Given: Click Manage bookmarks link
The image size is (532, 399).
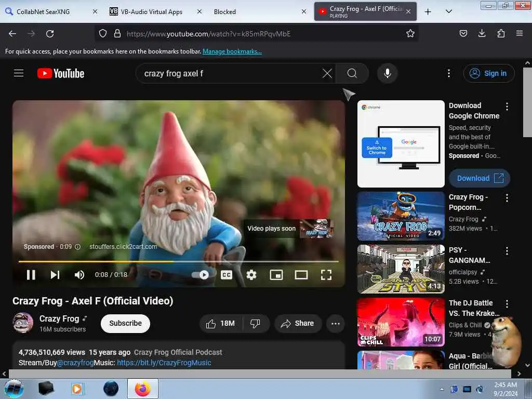Looking at the screenshot, I should (x=232, y=51).
